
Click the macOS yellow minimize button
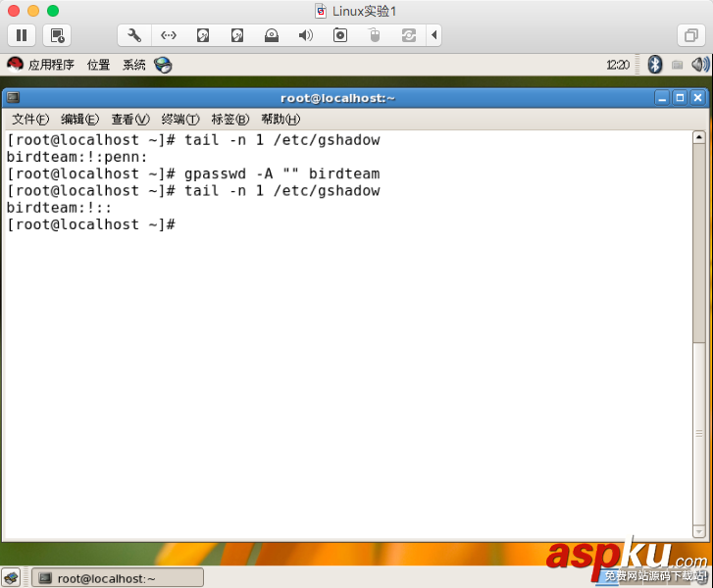pyautogui.click(x=33, y=11)
